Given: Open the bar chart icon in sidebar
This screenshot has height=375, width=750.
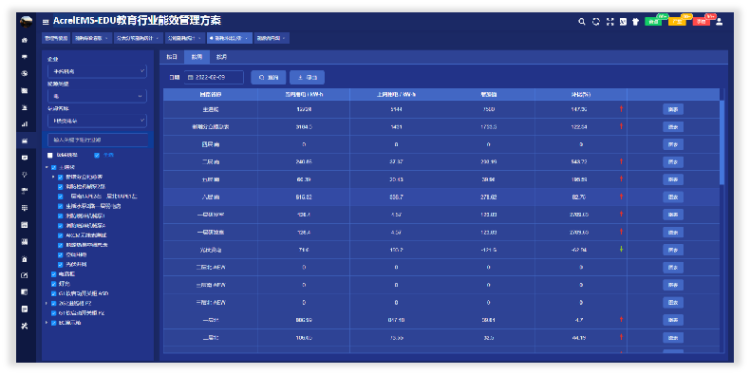Looking at the screenshot, I should (25, 124).
